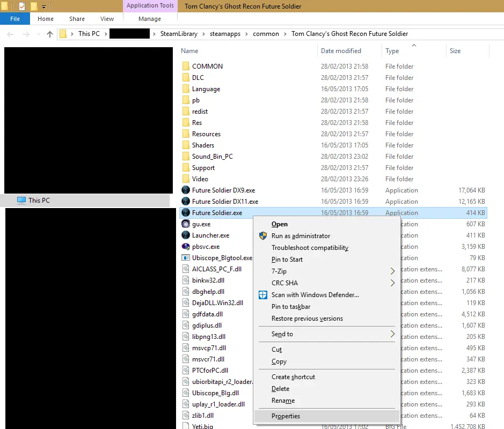The image size is (504, 429).
Task: Expand the 7-Zip submenu
Action: (392, 271)
